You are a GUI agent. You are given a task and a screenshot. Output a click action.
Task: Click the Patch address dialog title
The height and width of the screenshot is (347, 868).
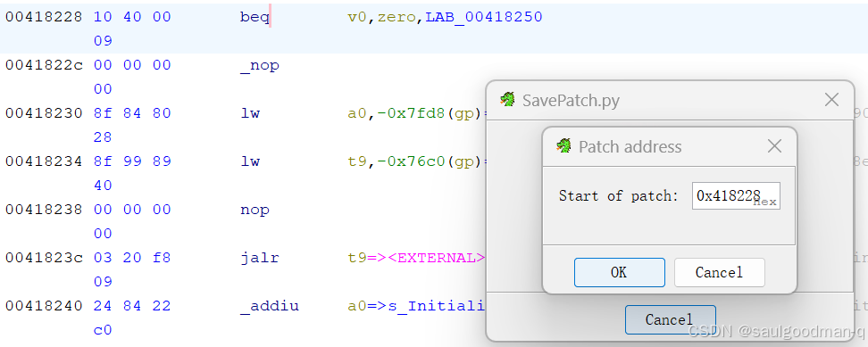[630, 146]
